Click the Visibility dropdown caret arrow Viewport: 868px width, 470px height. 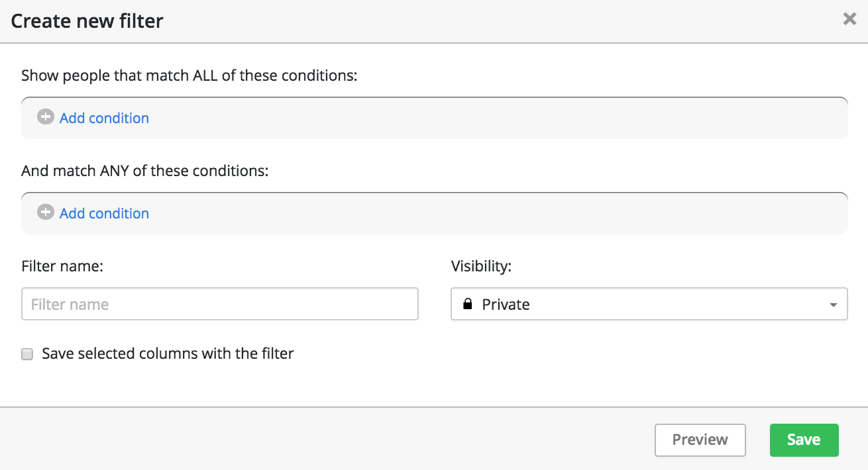(833, 305)
